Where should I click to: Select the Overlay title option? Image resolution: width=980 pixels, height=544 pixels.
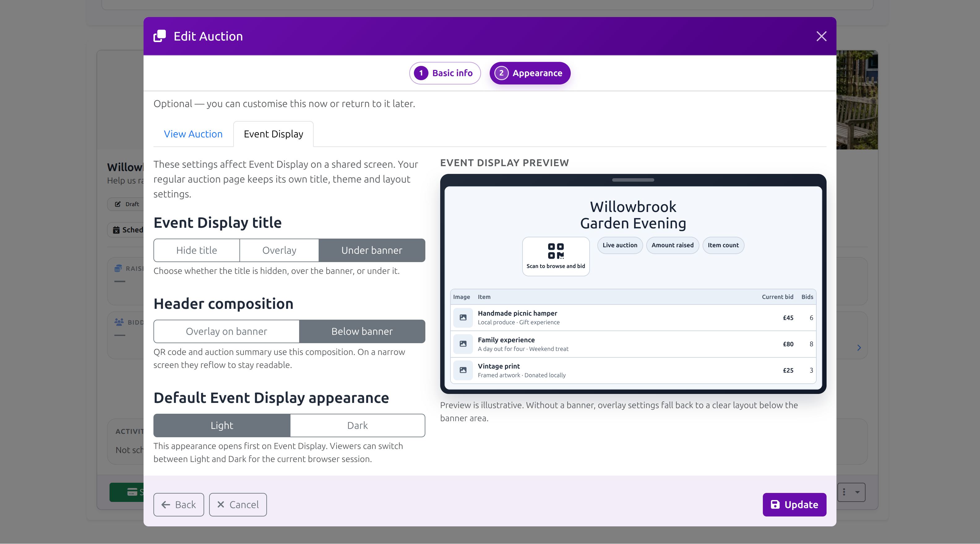pos(279,250)
